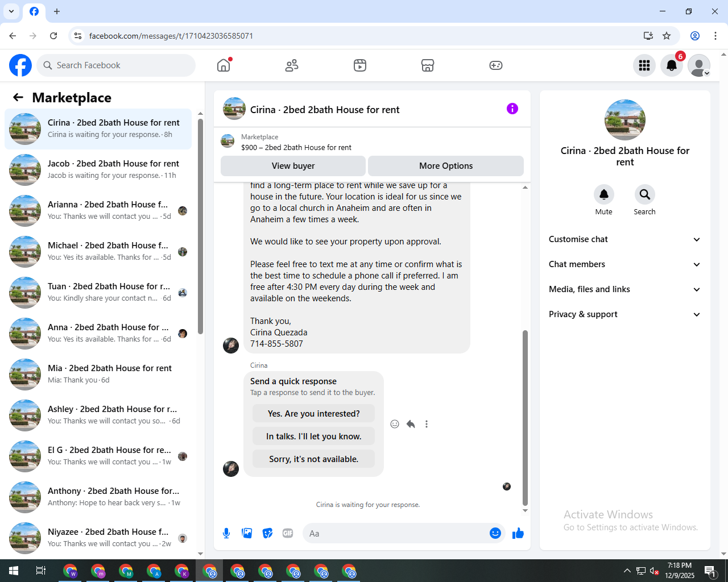Click the Aa message input box
Image resolution: width=728 pixels, height=582 pixels.
(395, 533)
